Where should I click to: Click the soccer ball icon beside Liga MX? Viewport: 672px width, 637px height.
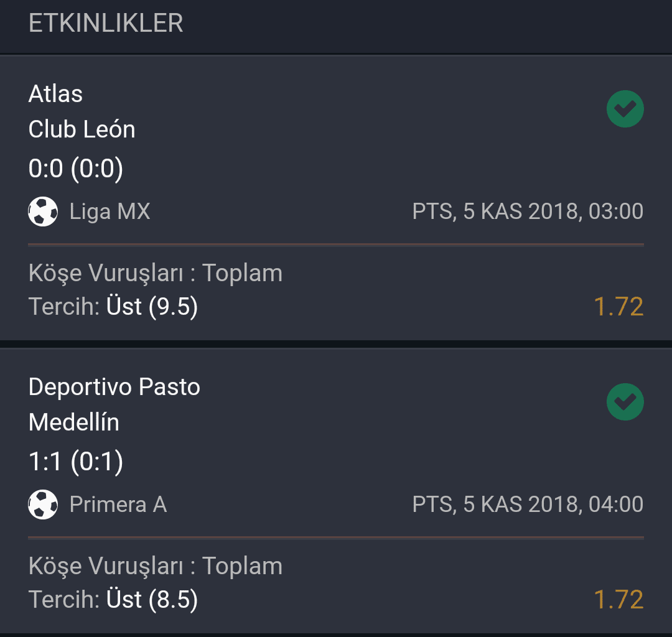click(x=43, y=211)
